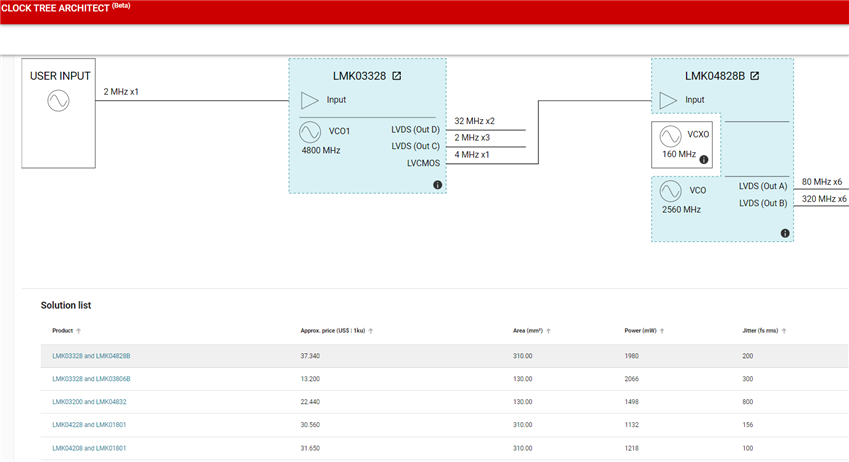Sort by Jitter arrow
This screenshot has height=462, width=849.
[x=784, y=331]
